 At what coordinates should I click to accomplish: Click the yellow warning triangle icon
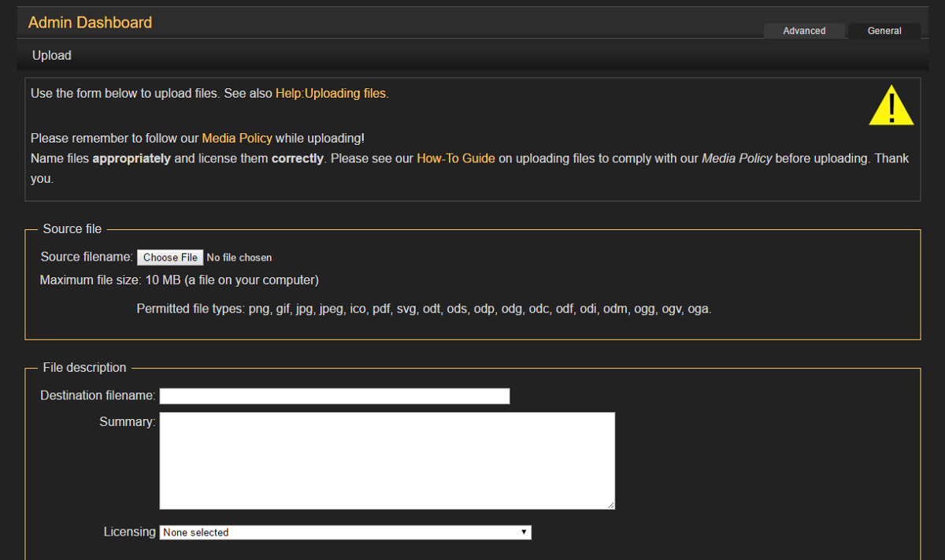(891, 106)
